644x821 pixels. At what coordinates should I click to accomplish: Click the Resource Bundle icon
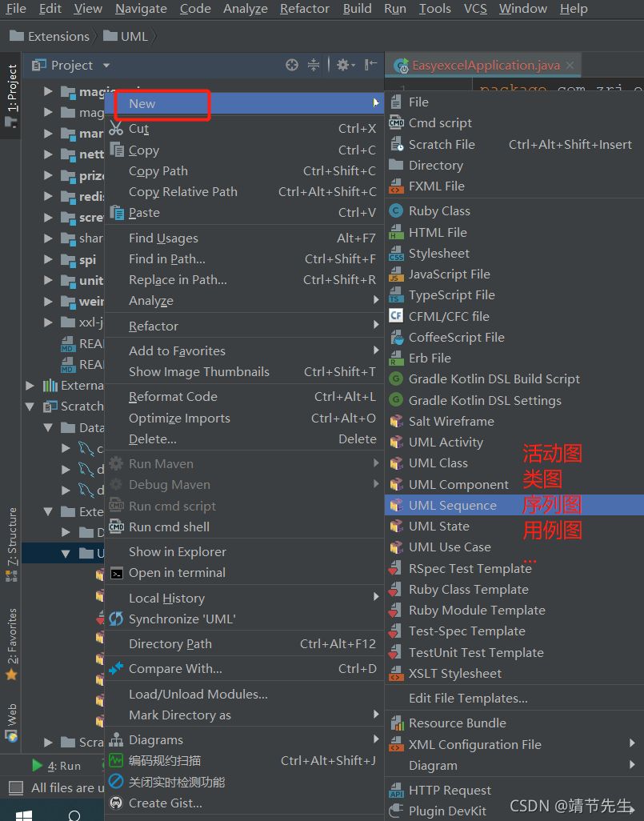[396, 723]
